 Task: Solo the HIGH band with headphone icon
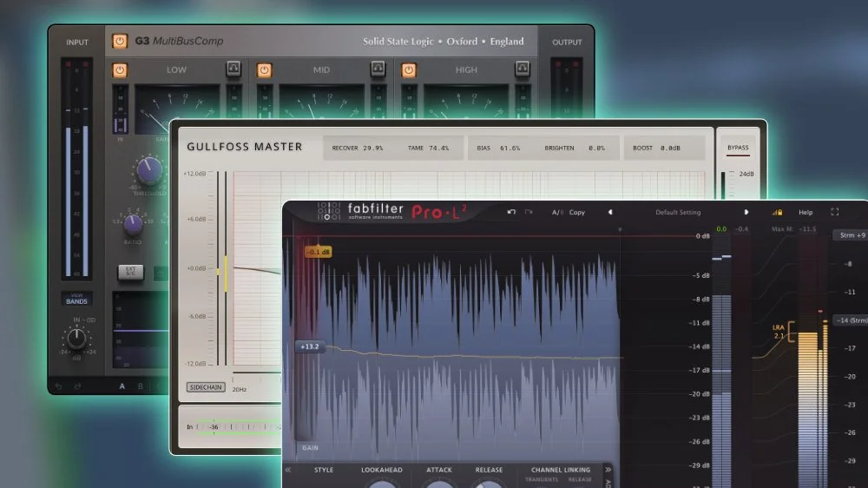point(522,69)
